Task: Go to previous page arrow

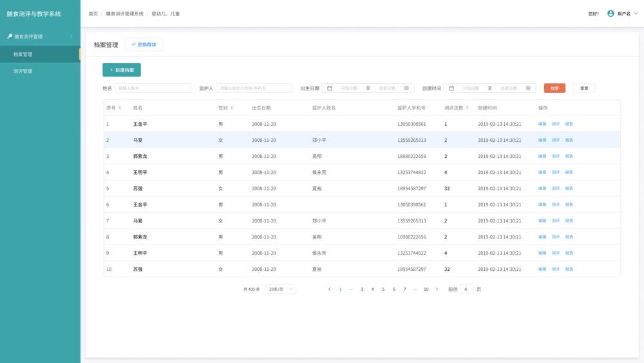Action: pos(329,289)
